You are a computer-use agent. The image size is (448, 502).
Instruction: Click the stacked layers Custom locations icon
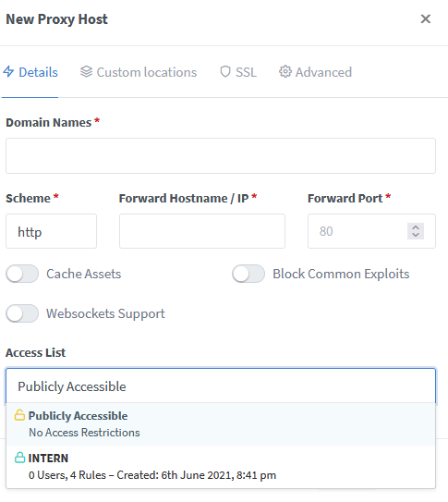click(86, 72)
